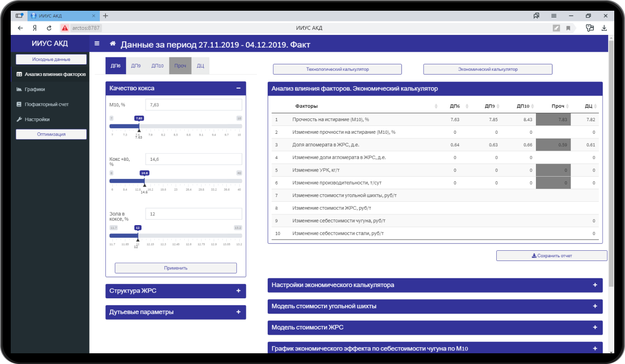Open the Экономический калькулятор
Image resolution: width=625 pixels, height=364 pixels.
point(488,69)
